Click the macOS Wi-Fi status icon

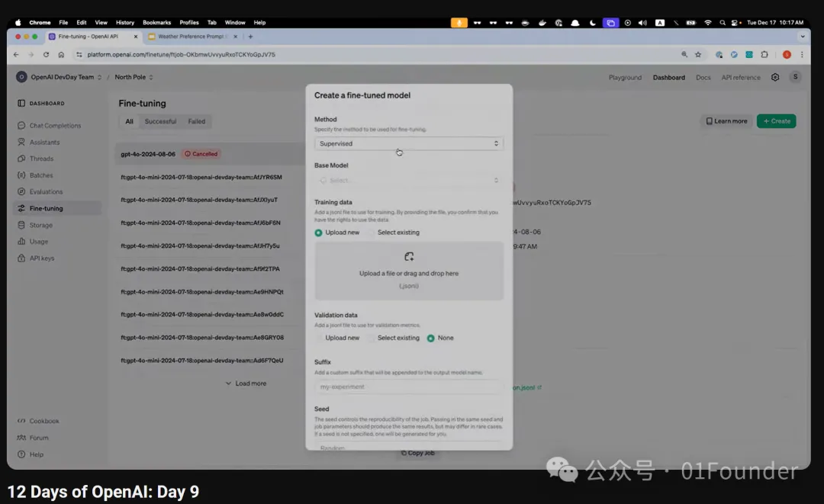click(x=708, y=23)
